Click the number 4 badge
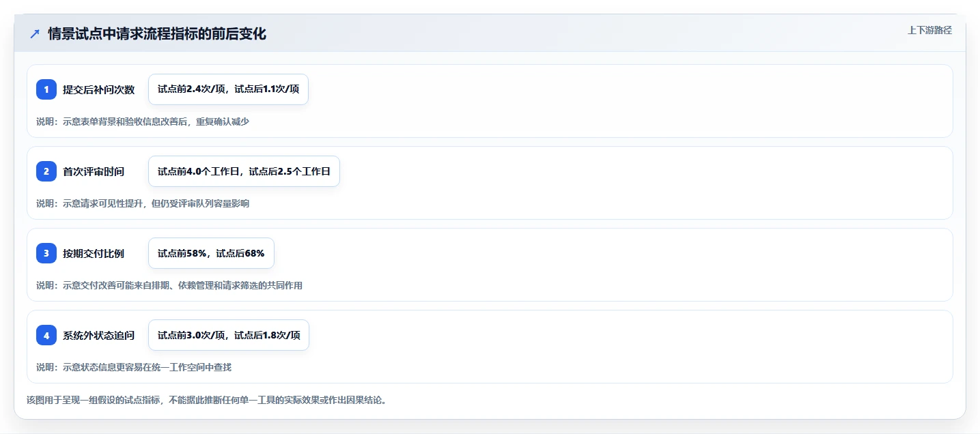This screenshot has height=434, width=980. pos(46,335)
